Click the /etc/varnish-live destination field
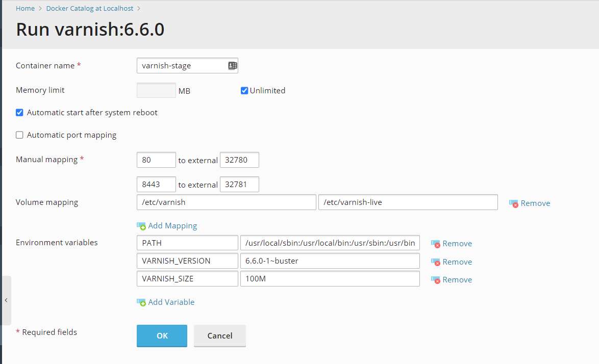Screen dimensions: 599x364 [x=408, y=202]
